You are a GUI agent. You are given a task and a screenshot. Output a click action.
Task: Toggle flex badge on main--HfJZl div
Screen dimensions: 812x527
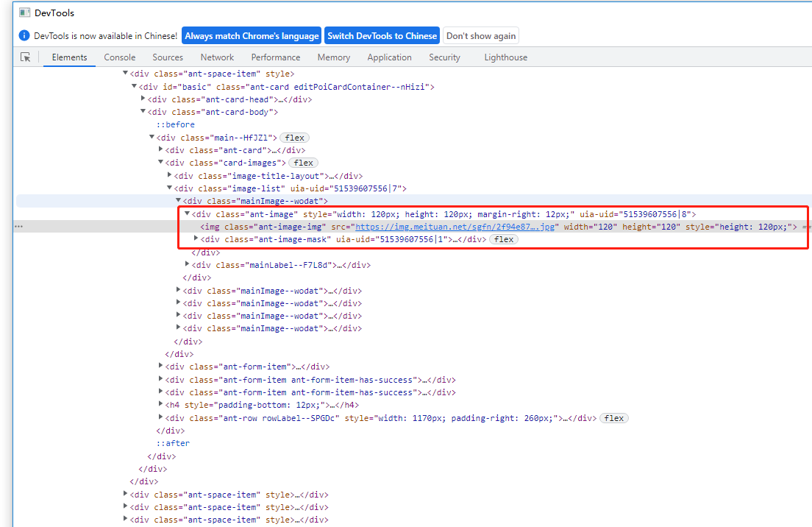pyautogui.click(x=294, y=138)
